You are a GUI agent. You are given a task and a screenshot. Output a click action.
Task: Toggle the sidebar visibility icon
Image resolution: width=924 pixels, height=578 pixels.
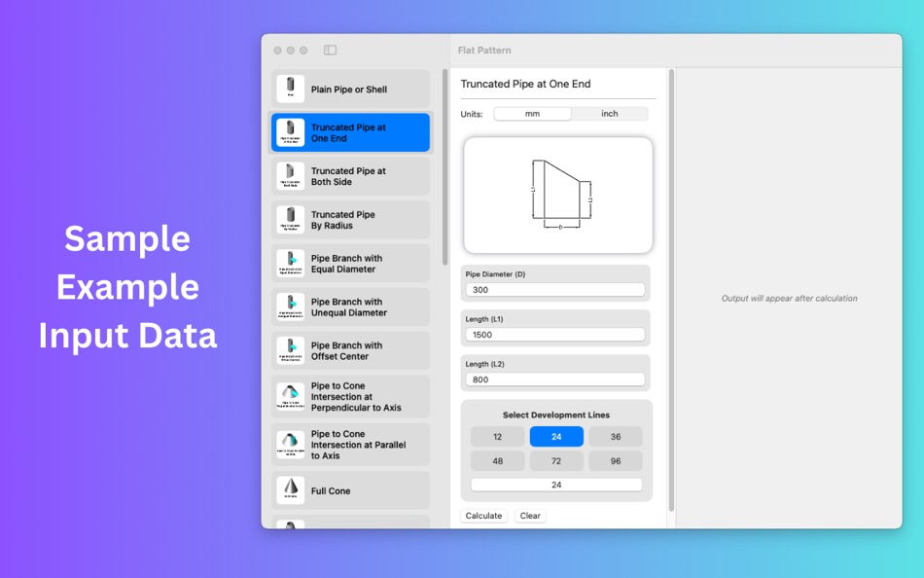point(329,49)
